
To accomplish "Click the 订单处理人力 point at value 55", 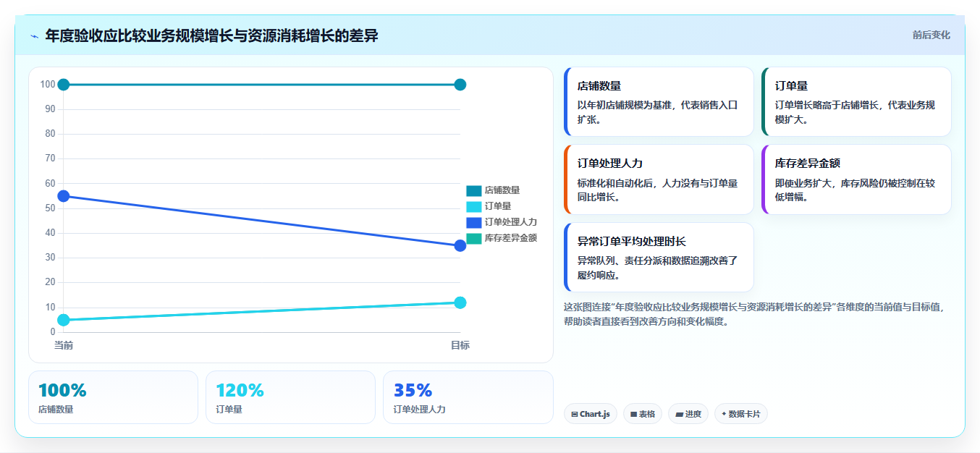I will [x=64, y=196].
